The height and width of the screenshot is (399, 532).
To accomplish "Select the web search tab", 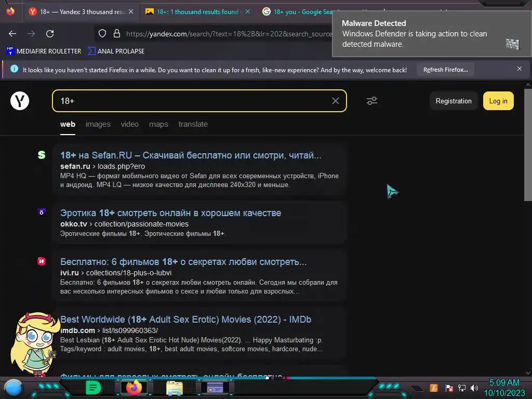I will [68, 125].
